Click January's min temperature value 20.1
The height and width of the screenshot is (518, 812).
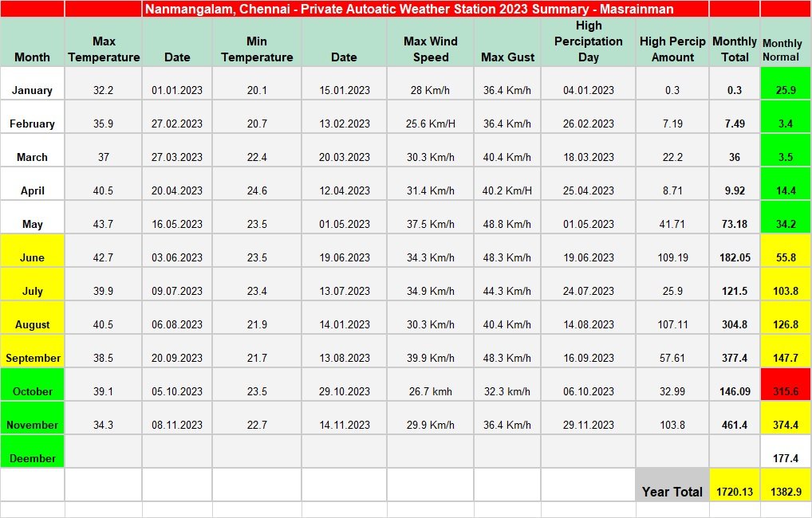(257, 83)
